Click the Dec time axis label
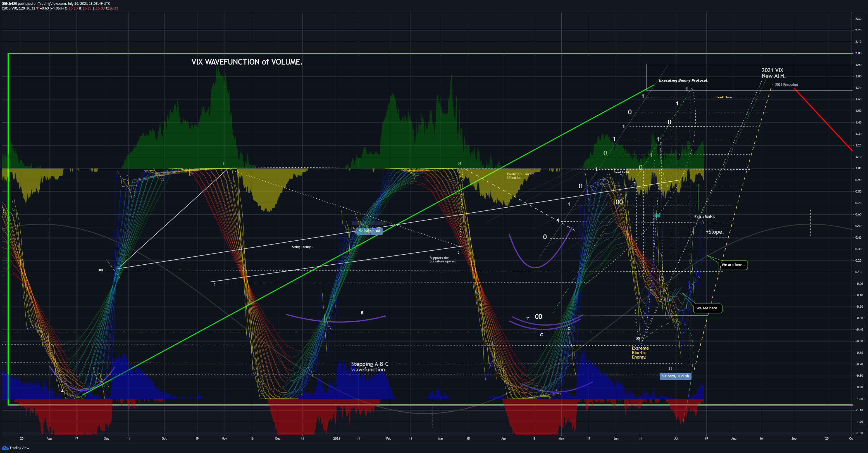The width and height of the screenshot is (868, 453). 278,438
